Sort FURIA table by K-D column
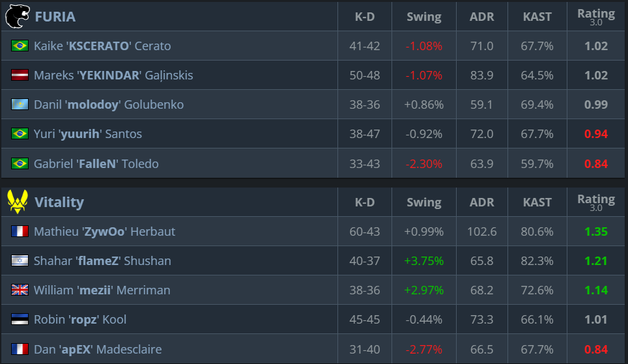The image size is (628, 364). click(364, 17)
